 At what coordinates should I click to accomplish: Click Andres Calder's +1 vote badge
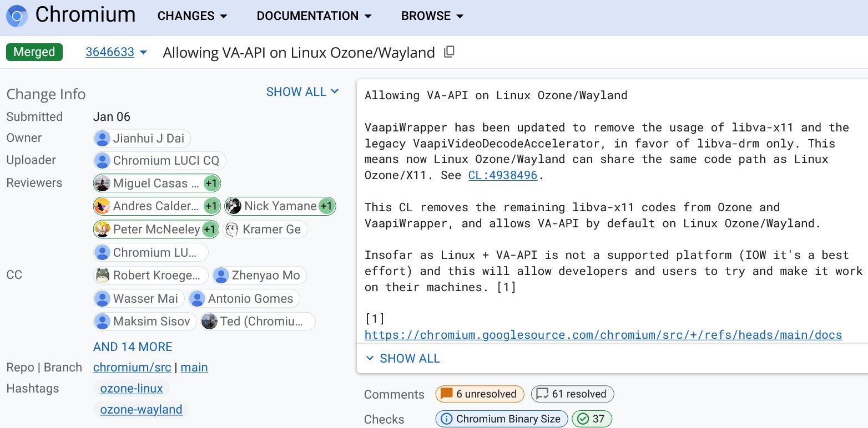(x=211, y=206)
